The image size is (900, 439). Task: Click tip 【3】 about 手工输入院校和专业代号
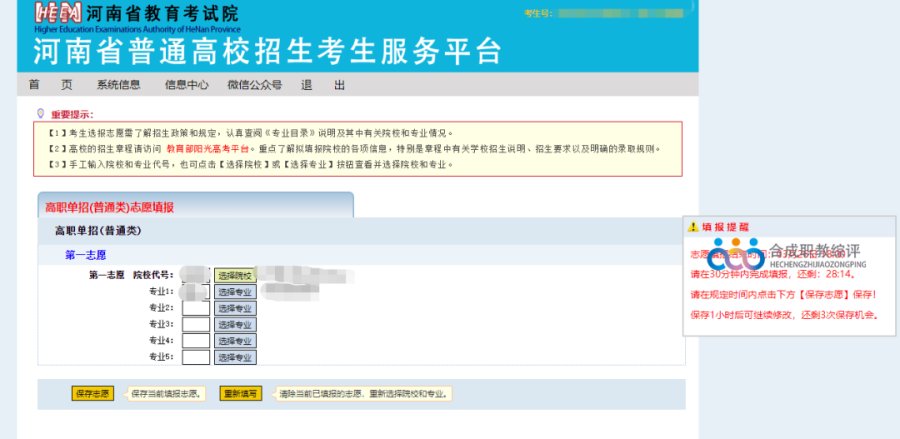coord(251,164)
